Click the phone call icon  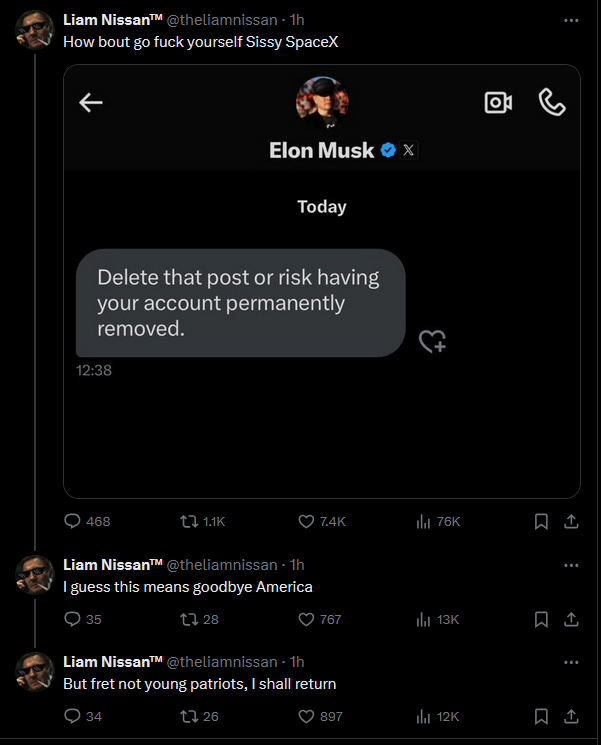point(551,102)
